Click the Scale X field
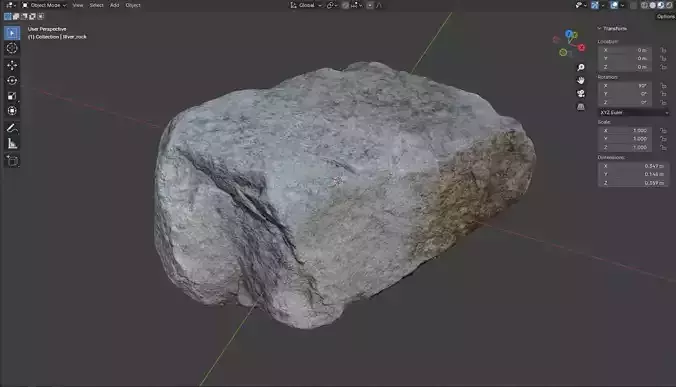 (624, 131)
